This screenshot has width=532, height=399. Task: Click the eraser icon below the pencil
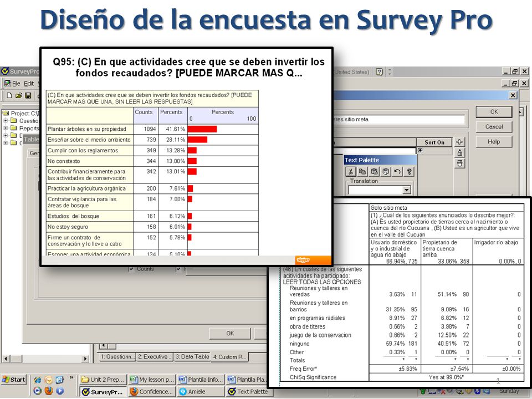pos(459,163)
